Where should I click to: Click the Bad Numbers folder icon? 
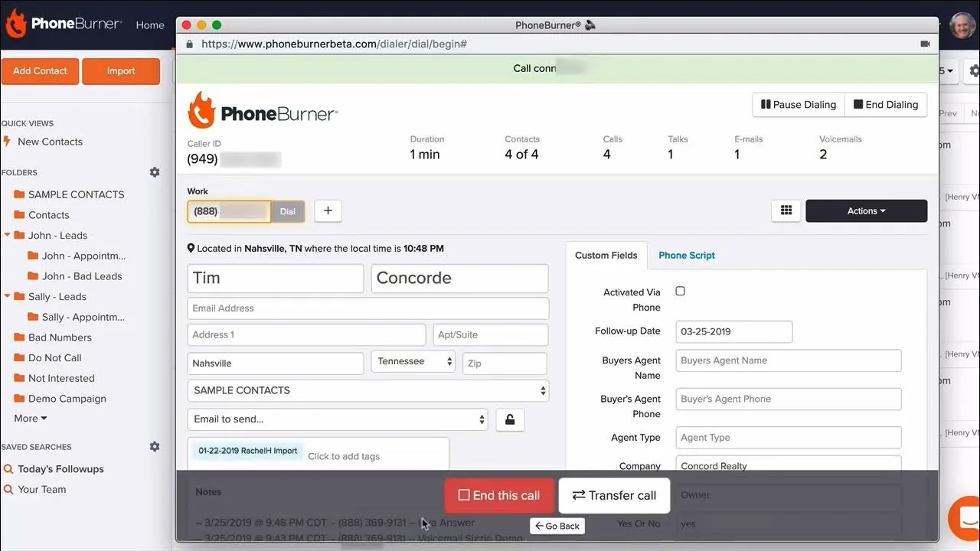pyautogui.click(x=20, y=337)
